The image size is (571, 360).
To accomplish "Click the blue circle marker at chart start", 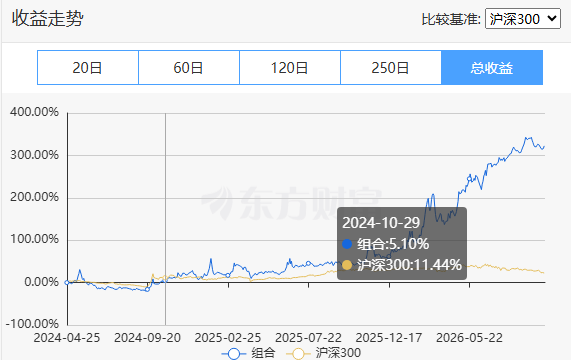I will 67,282.
